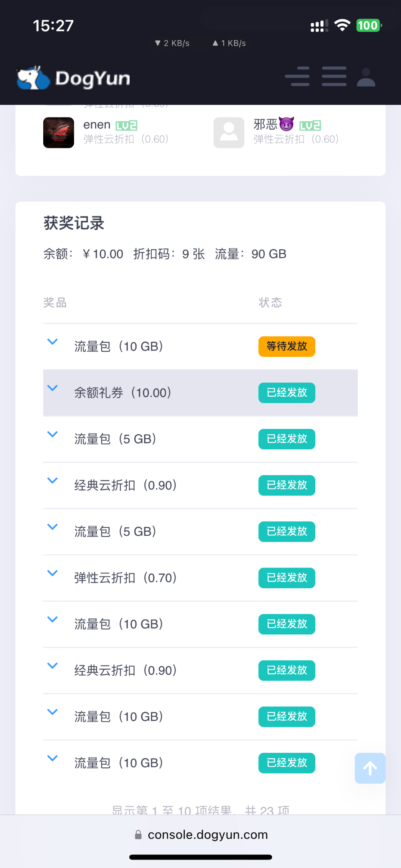Expand the 余额礼券 (10.00) row
The width and height of the screenshot is (401, 868).
coord(53,388)
